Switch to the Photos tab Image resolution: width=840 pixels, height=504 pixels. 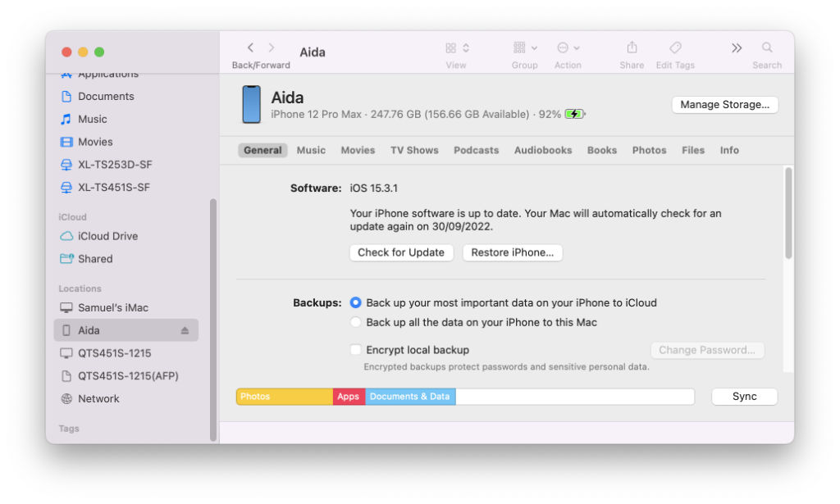tap(649, 150)
